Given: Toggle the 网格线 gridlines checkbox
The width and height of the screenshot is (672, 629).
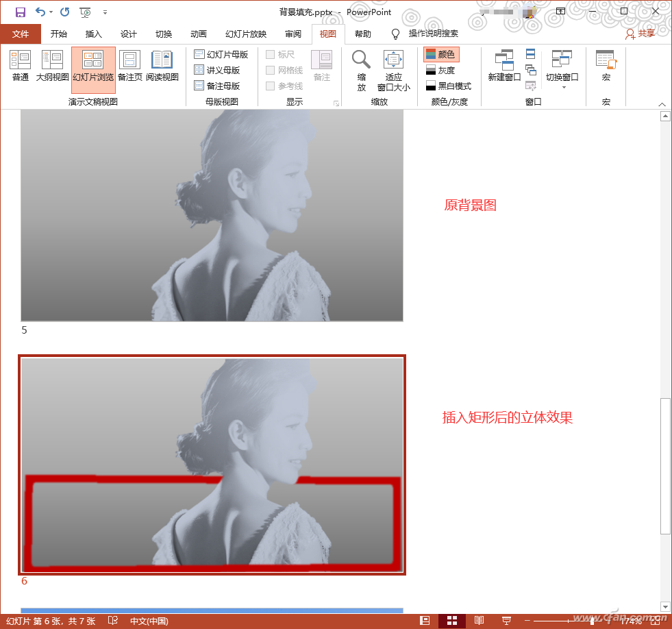Looking at the screenshot, I should click(270, 71).
